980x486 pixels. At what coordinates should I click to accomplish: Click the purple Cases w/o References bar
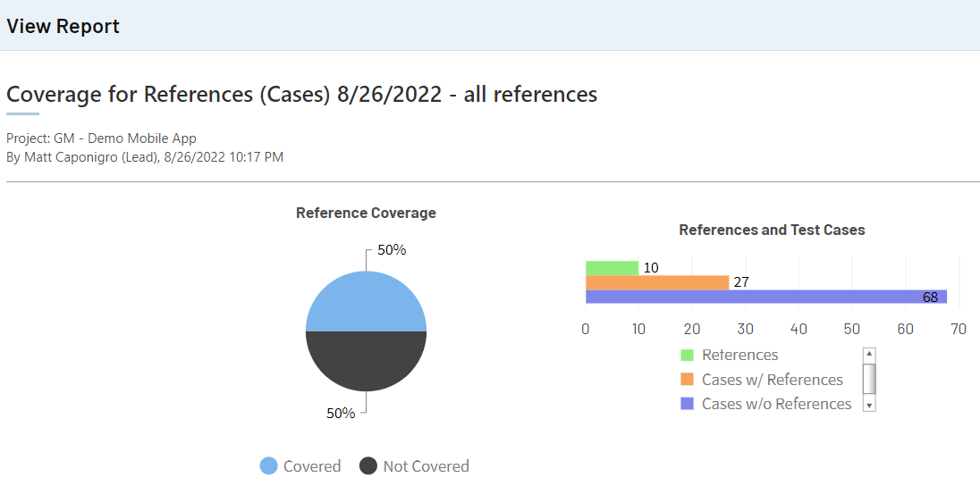tap(766, 297)
